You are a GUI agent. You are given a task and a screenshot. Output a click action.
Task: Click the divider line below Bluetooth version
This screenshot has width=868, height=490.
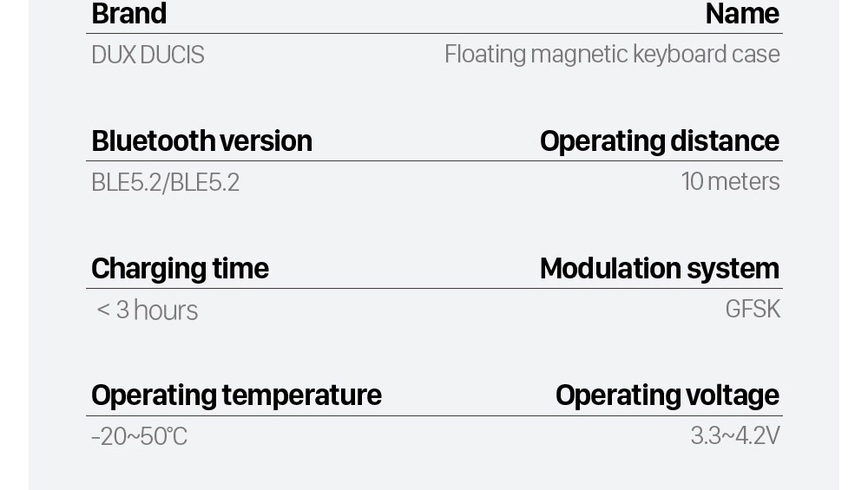coord(434,160)
